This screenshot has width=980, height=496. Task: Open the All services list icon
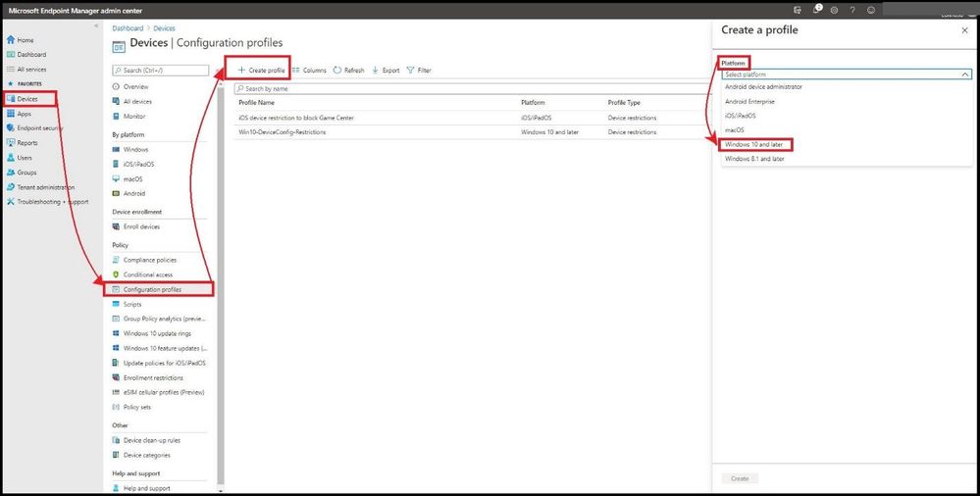tap(11, 70)
